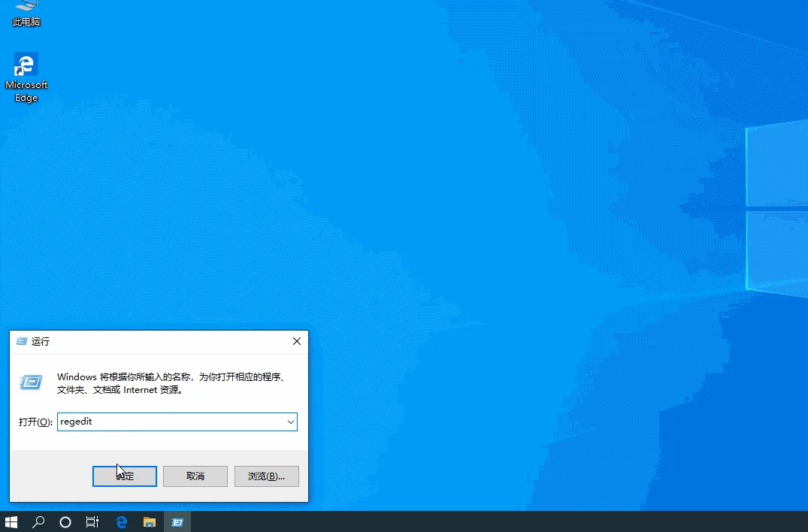Launch Cortana circle on the taskbar
The width and height of the screenshot is (808, 532).
(x=65, y=521)
